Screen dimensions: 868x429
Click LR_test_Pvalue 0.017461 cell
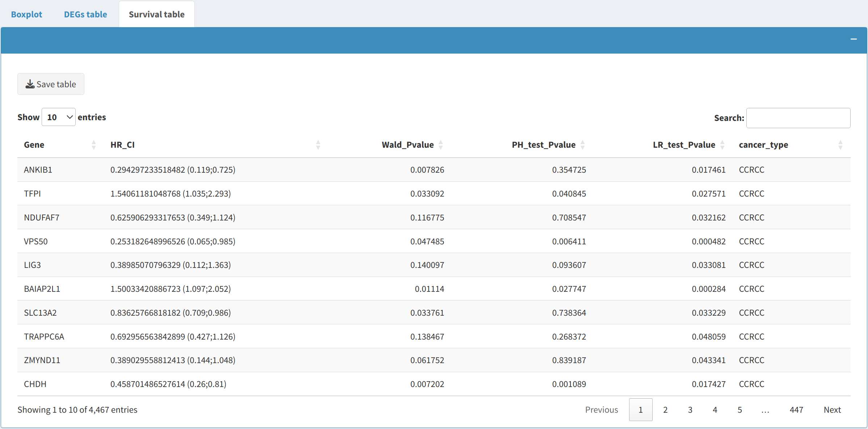709,170
